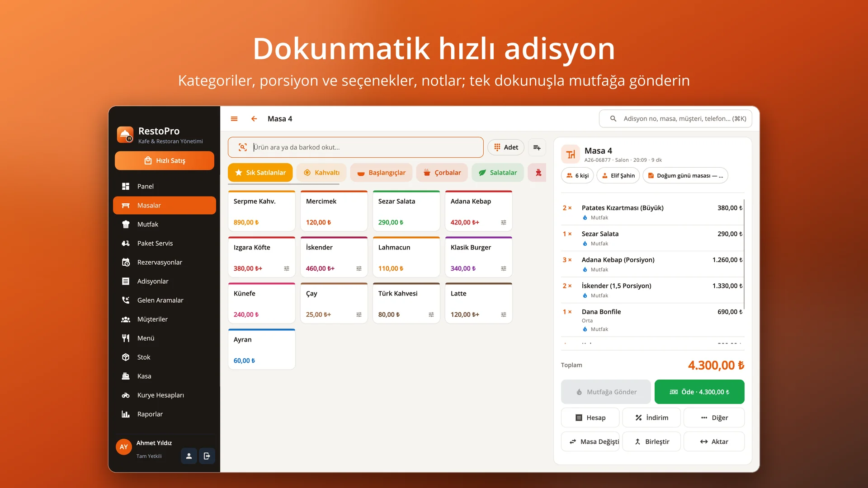Click the user profile icon at sidebar bottom
Viewport: 868px width, 488px height.
point(189,456)
